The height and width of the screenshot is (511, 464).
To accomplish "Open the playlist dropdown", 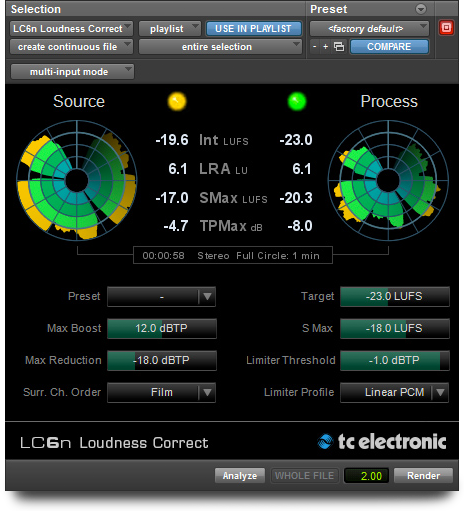I will 170,29.
